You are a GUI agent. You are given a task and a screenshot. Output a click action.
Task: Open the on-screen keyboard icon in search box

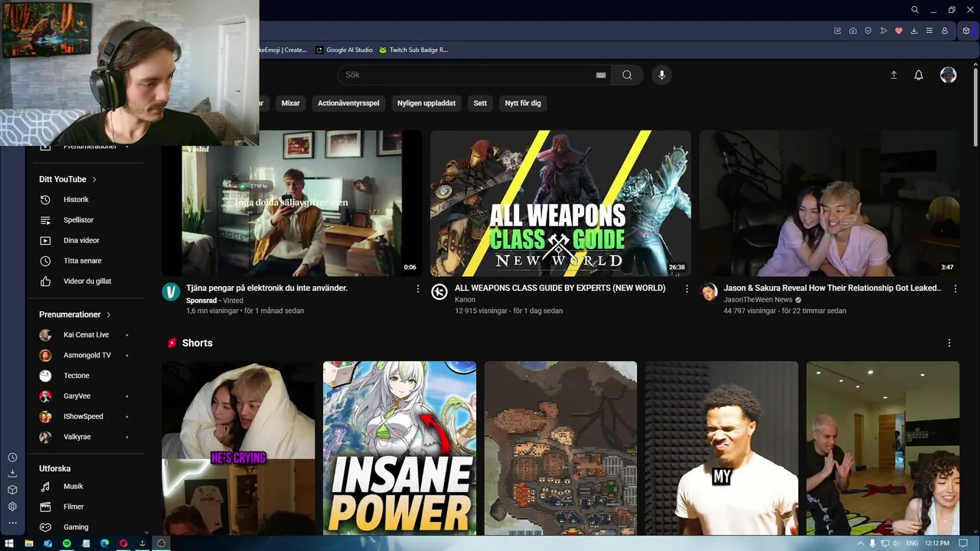click(x=601, y=75)
